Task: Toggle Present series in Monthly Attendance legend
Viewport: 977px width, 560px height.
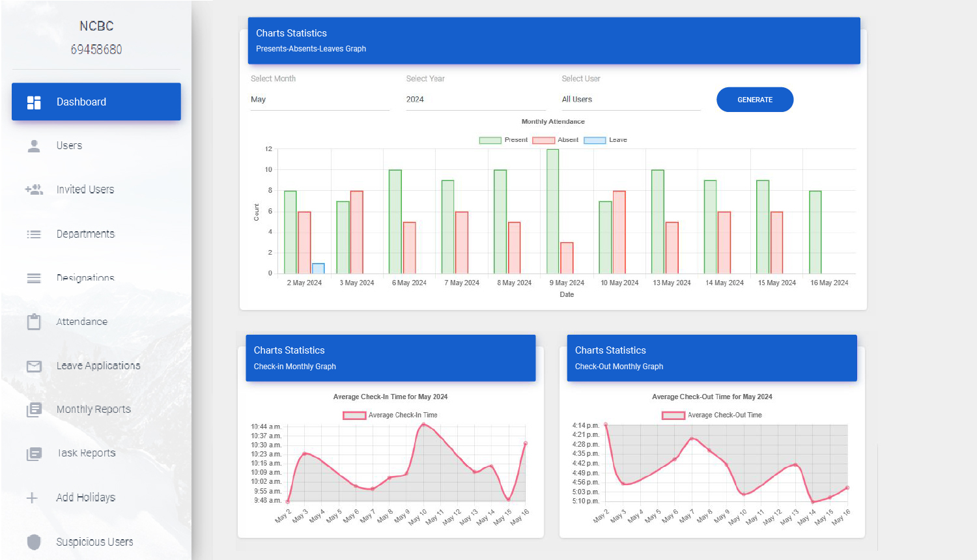Action: click(490, 140)
